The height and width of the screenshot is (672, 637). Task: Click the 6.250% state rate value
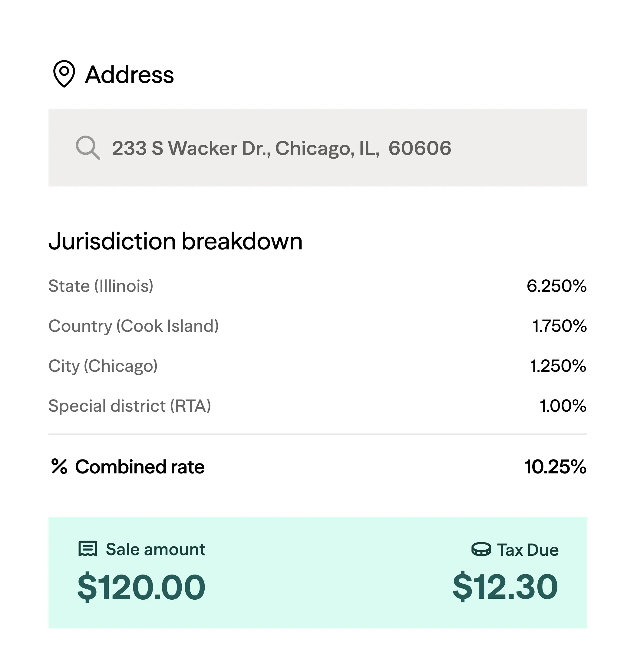[556, 286]
